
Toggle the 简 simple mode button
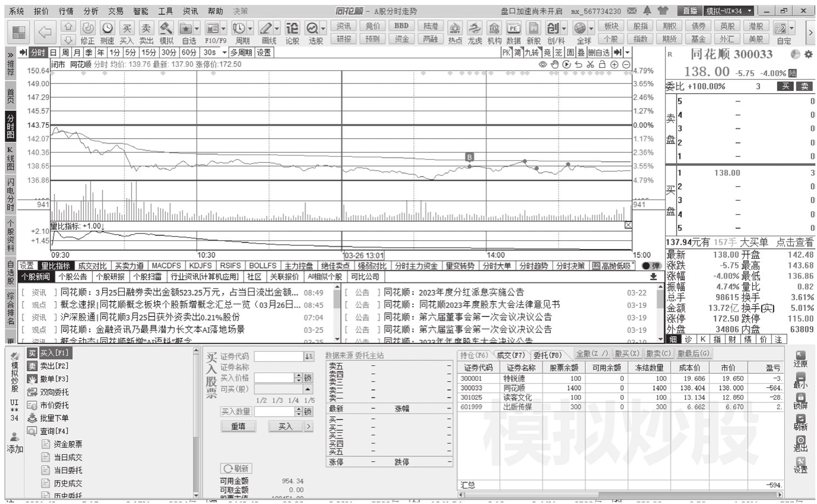click(x=517, y=53)
